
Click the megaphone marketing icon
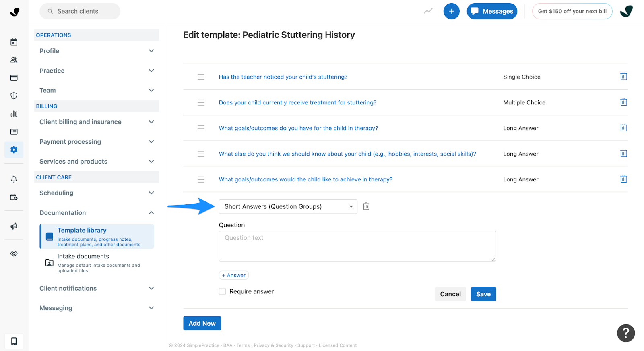[x=14, y=226]
